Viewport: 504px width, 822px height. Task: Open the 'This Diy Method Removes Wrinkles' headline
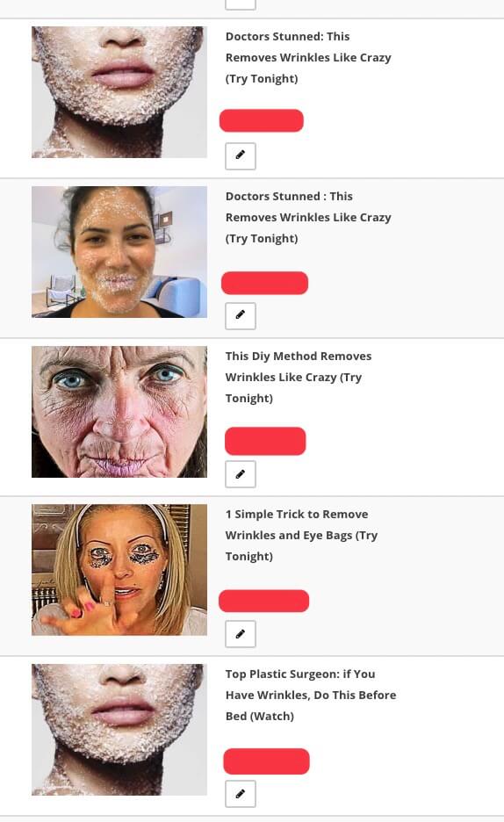pyautogui.click(x=299, y=377)
